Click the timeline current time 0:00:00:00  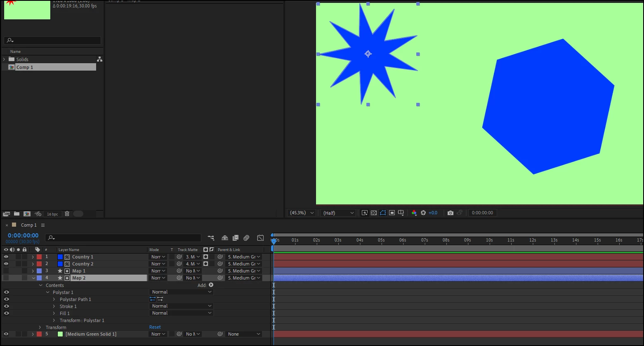(23, 235)
